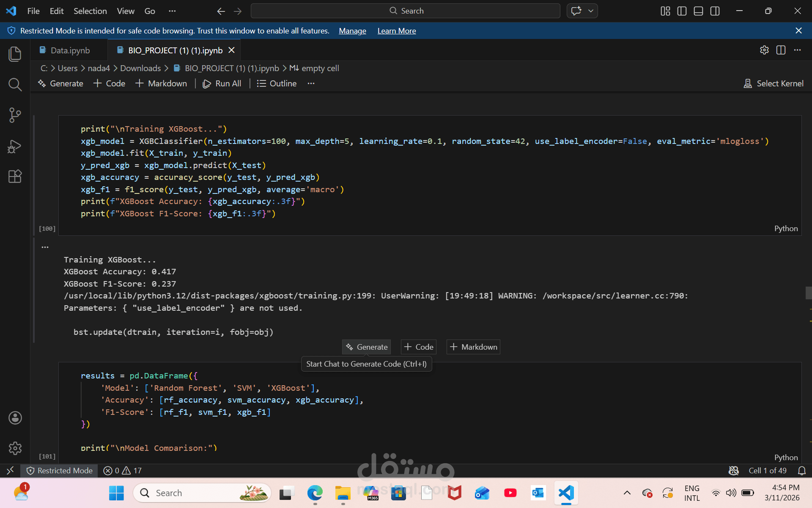This screenshot has width=812, height=508.
Task: Switch to the Data.ipynb tab
Action: (x=70, y=50)
